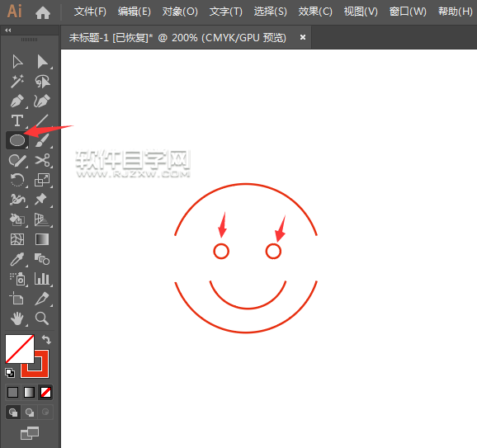
Task: Choose the Gradient tool
Action: tap(42, 239)
